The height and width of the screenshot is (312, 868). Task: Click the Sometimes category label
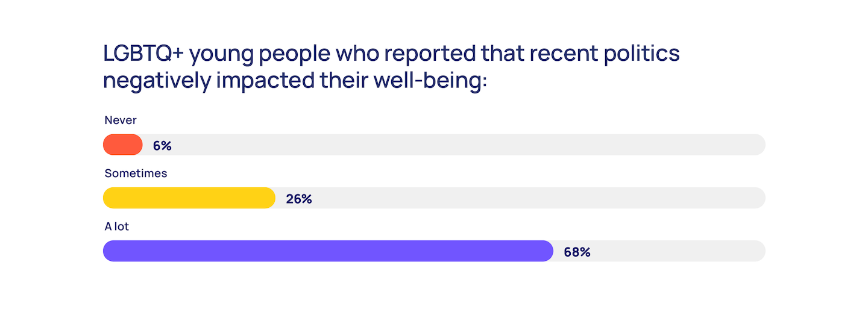tap(136, 173)
